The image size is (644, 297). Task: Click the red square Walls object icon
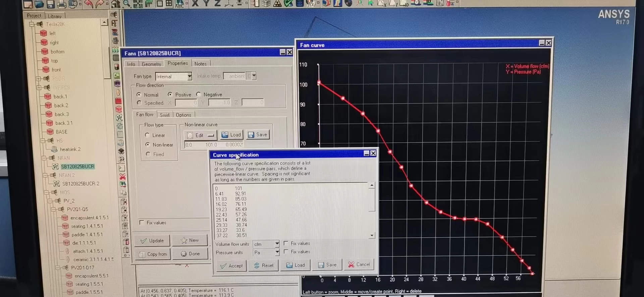point(118,101)
